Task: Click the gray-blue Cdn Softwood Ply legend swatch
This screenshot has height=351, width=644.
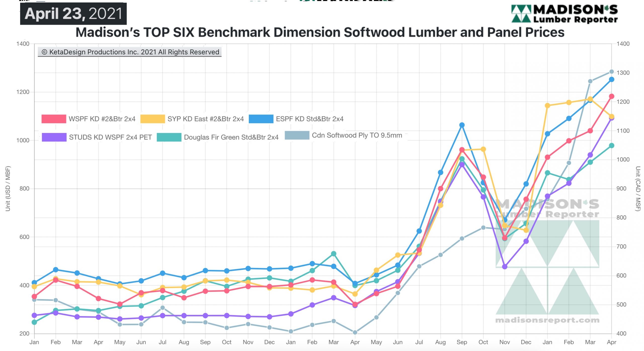Action: click(x=297, y=135)
